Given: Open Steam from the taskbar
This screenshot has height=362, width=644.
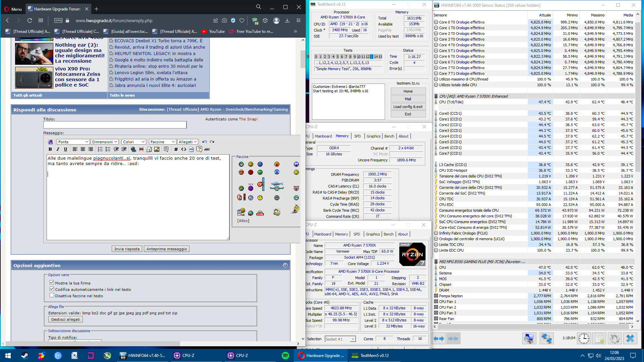Looking at the screenshot, I should [25, 356].
